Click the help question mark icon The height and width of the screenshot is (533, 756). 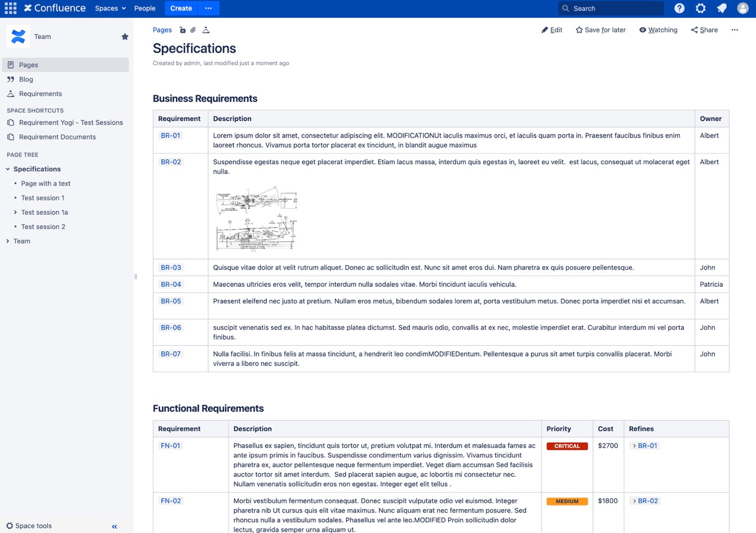click(679, 8)
